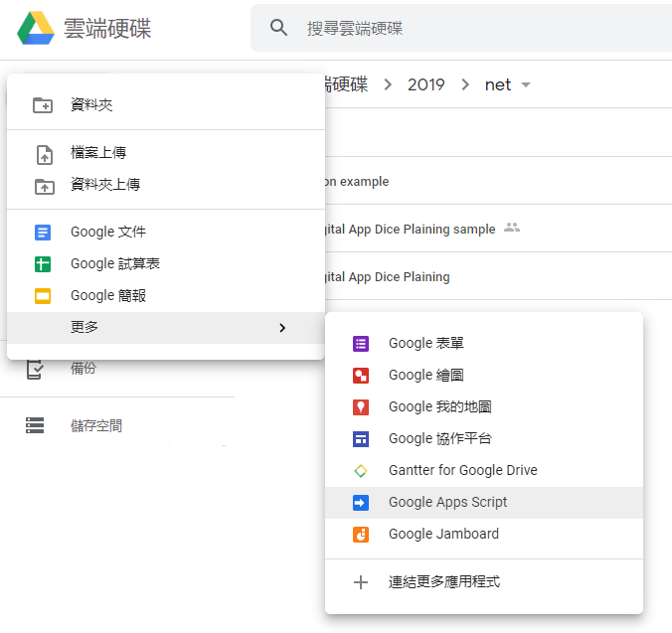Click the search magnifier icon

point(278,28)
